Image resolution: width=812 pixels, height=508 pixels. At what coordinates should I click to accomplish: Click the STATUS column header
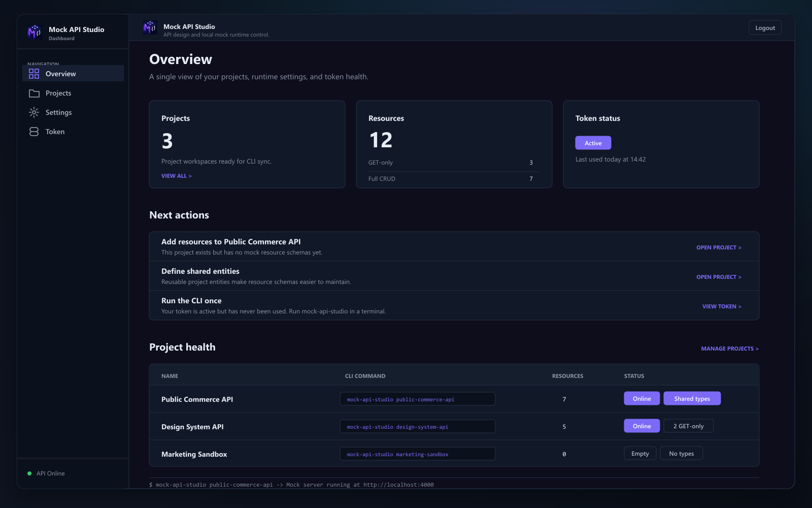click(x=634, y=376)
